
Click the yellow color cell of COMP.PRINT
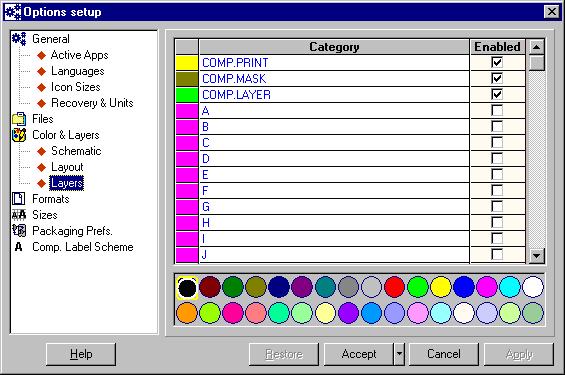(x=187, y=63)
